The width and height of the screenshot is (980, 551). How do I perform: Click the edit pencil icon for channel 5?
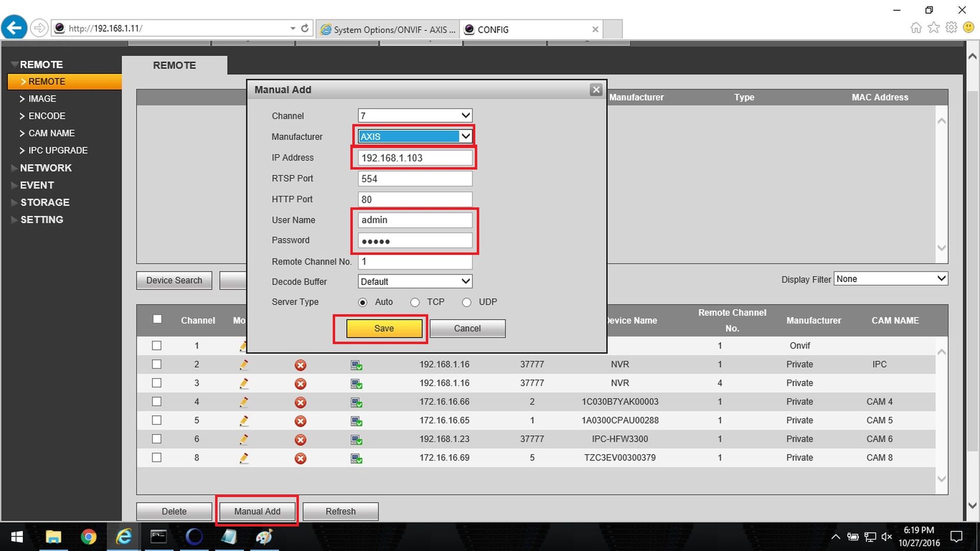coord(244,421)
